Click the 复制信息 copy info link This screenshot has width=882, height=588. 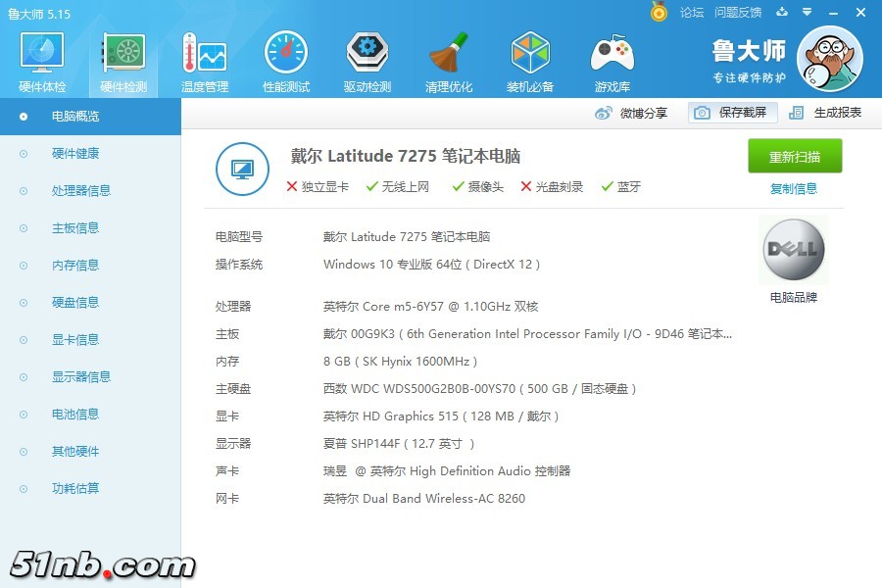[792, 187]
